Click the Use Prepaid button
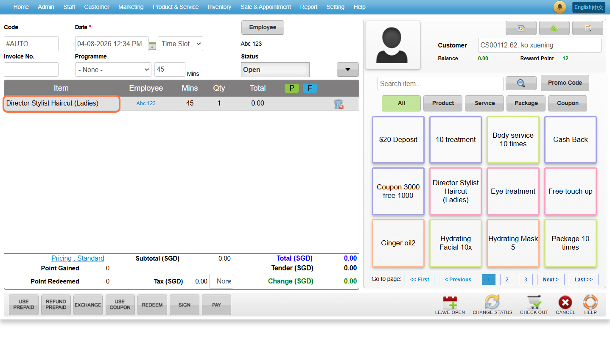The height and width of the screenshot is (364, 610). point(24,305)
